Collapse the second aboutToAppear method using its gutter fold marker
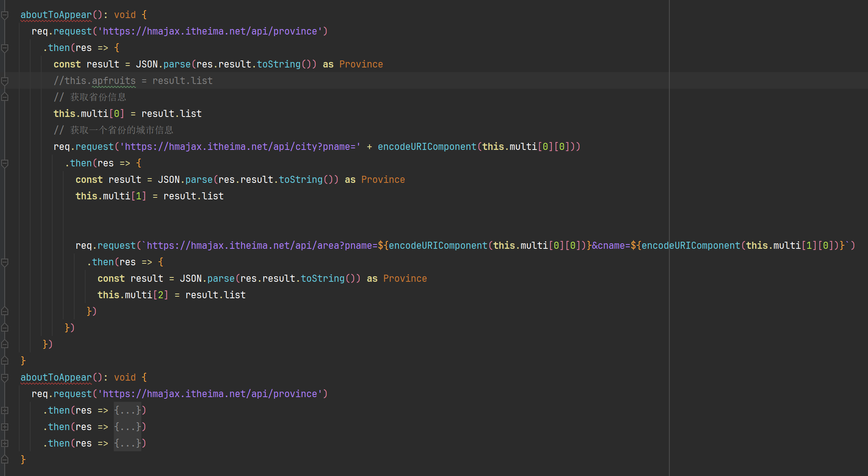 point(5,378)
